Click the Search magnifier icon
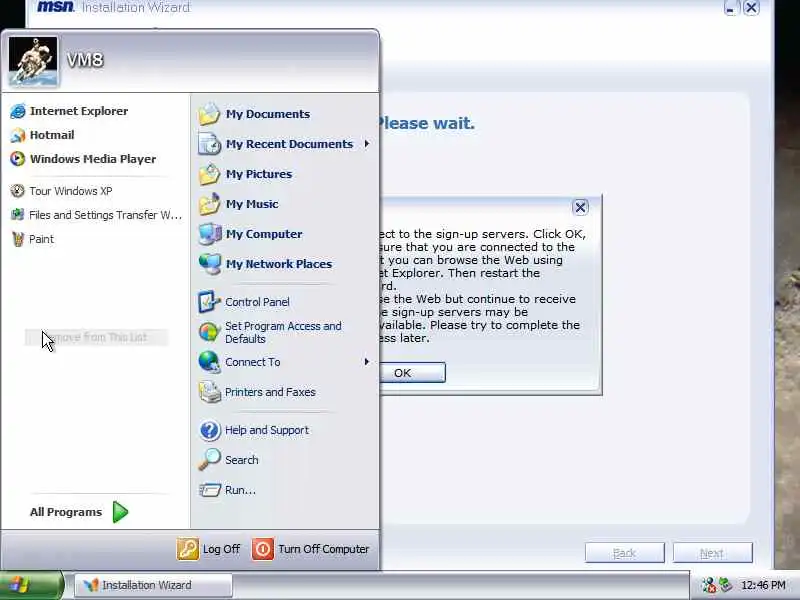The image size is (800, 600). click(209, 459)
